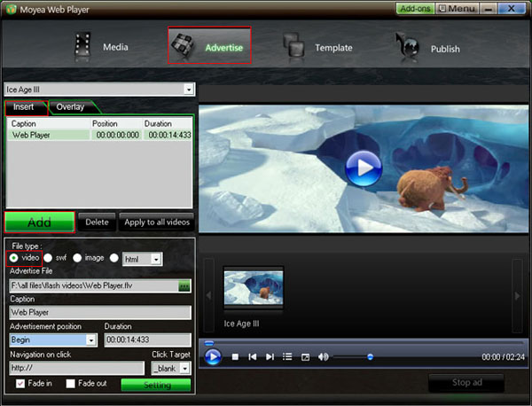Click the Delete button

pos(97,223)
